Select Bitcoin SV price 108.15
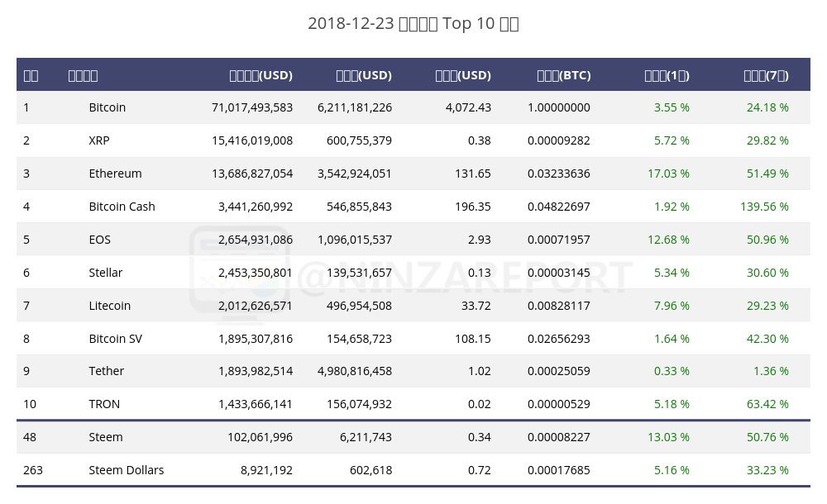The height and width of the screenshot is (504, 827). (x=472, y=339)
